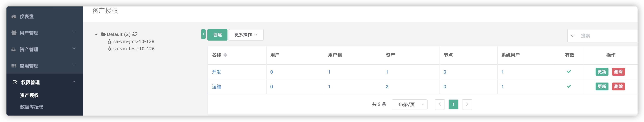644x122 pixels.
Task: Click the edit icon beside 权限管理
Action: pyautogui.click(x=15, y=82)
